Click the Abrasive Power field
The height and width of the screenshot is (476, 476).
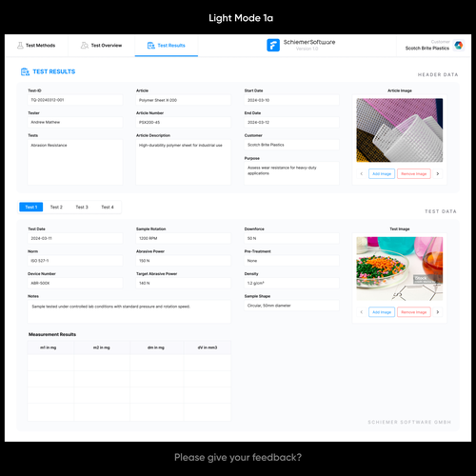click(x=183, y=261)
